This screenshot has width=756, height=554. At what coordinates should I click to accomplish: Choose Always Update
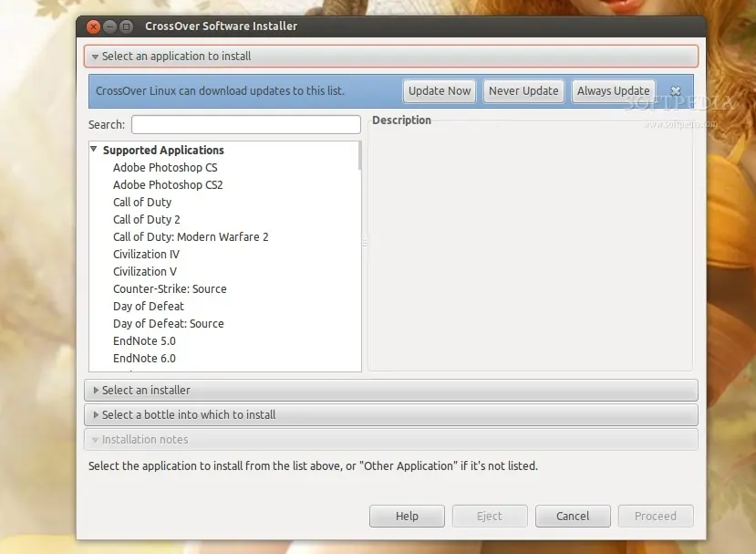click(x=614, y=90)
